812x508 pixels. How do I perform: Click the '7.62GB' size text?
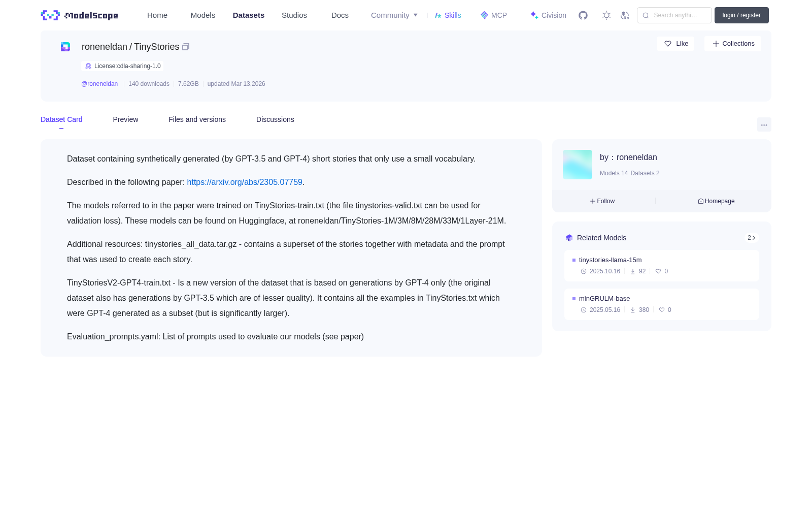point(188,84)
